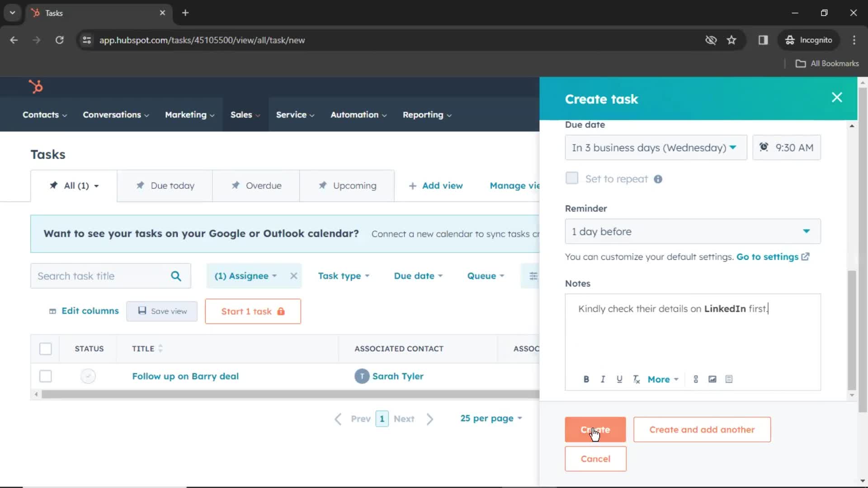The width and height of the screenshot is (868, 488).
Task: Expand the More formatting options menu
Action: [662, 379]
